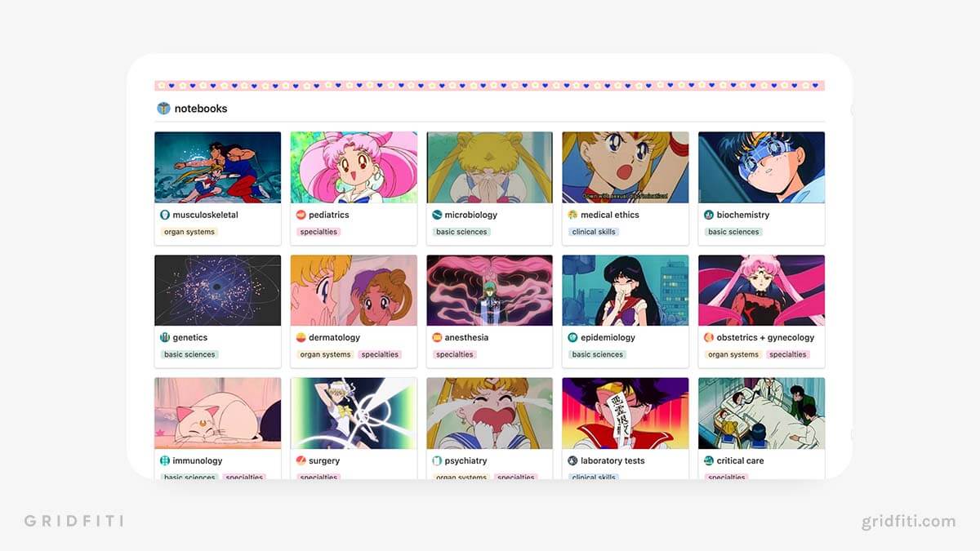Open the hospital scene critical care cover
The width and height of the screenshot is (980, 551).
(x=761, y=413)
